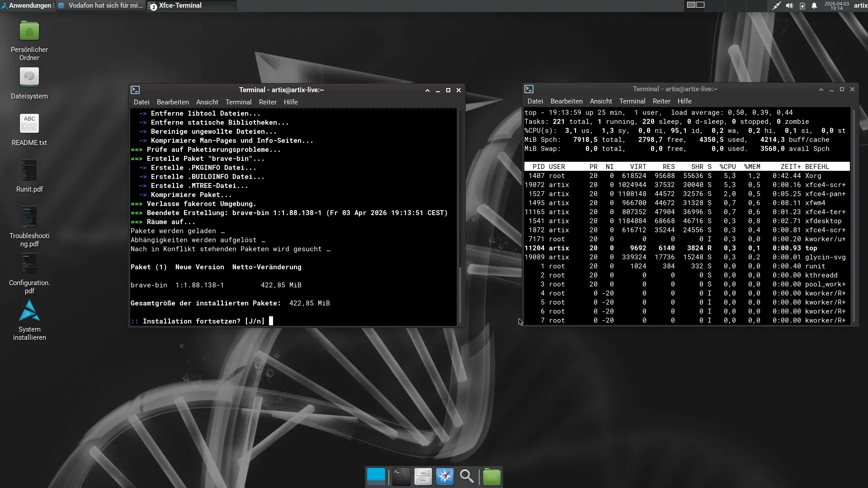This screenshot has width=868, height=488.
Task: Open file manager cabinet icon in dock
Action: click(x=423, y=477)
